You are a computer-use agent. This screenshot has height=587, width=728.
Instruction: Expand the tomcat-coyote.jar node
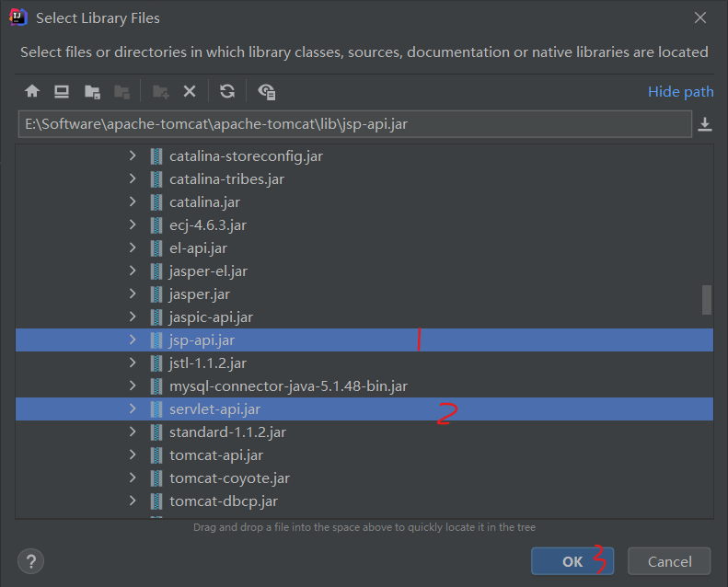coord(133,478)
